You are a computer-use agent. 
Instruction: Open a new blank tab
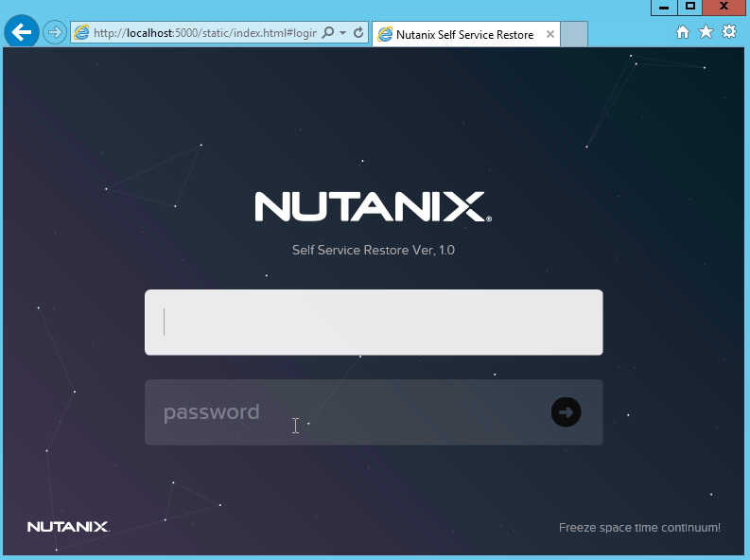574,34
